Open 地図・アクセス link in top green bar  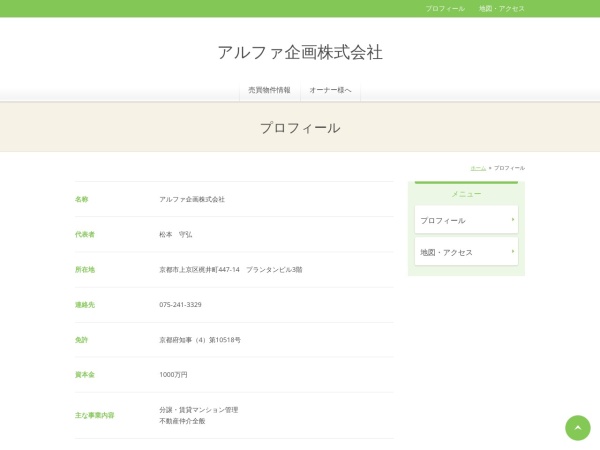(502, 8)
